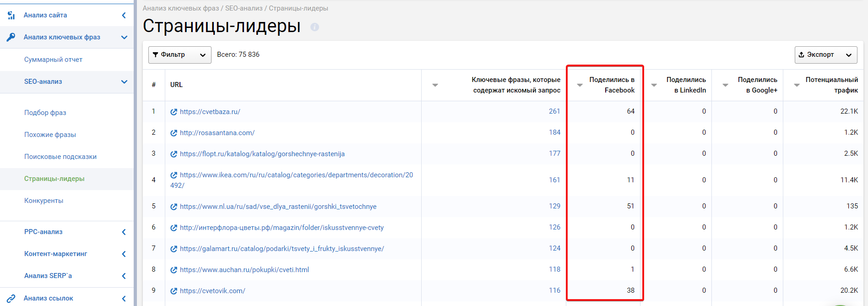
Task: Sort by Поделились в Facebook arrow
Action: tap(580, 85)
